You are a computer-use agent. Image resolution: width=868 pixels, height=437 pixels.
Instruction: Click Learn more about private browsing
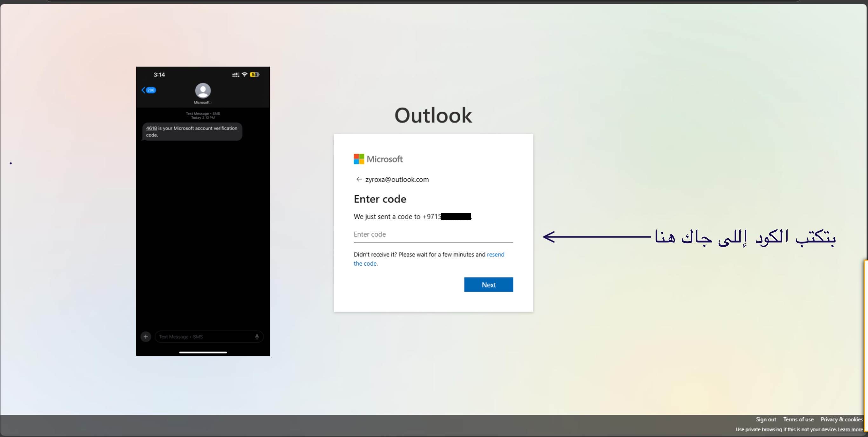[850, 429]
